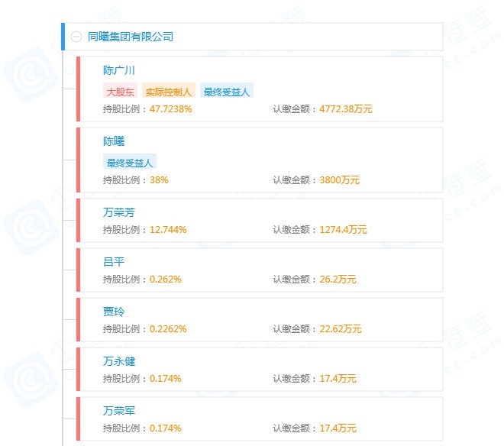Select 万荣芳's 12.744% shareholding value
Screen dimensions: 504x446
point(168,230)
